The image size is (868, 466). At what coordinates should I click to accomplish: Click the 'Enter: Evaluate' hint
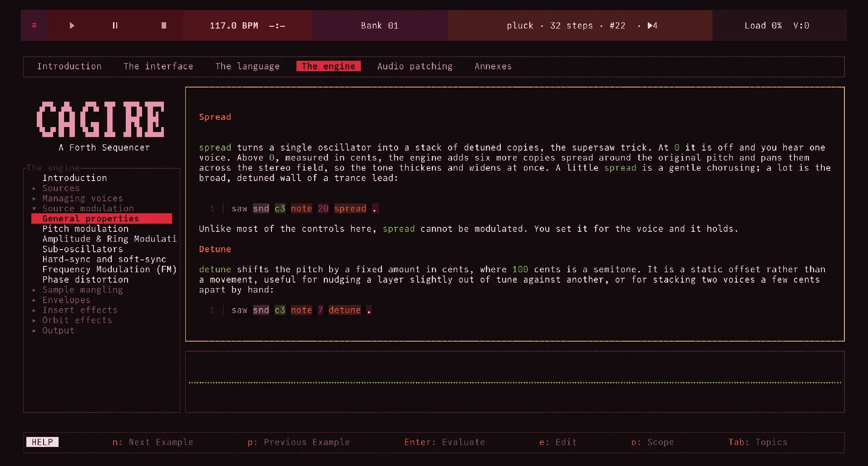[444, 442]
